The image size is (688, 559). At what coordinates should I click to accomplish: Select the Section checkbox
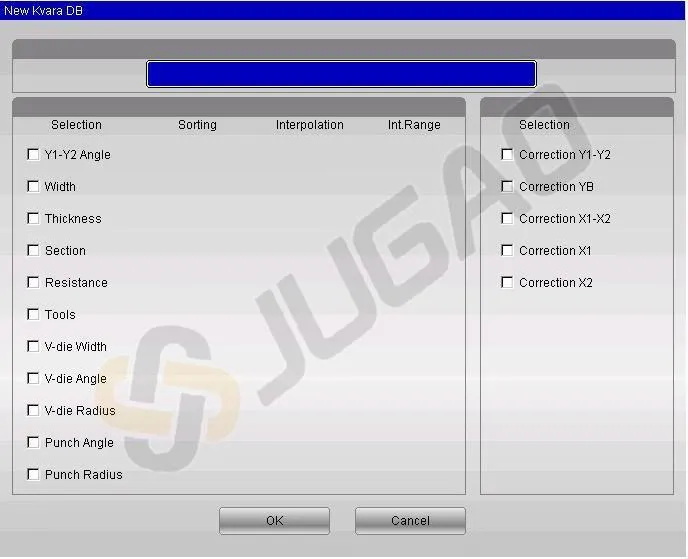pyautogui.click(x=33, y=251)
